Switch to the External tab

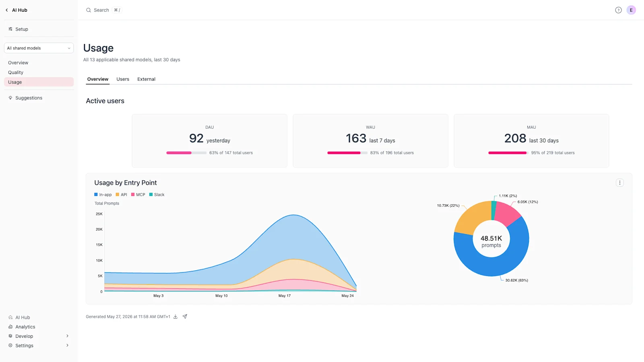(x=146, y=79)
